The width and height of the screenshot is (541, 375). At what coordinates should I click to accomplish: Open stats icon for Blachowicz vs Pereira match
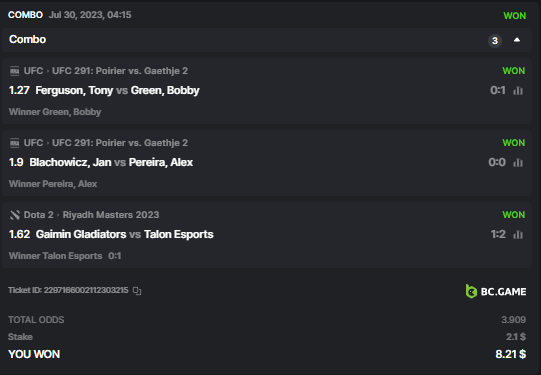(x=518, y=162)
